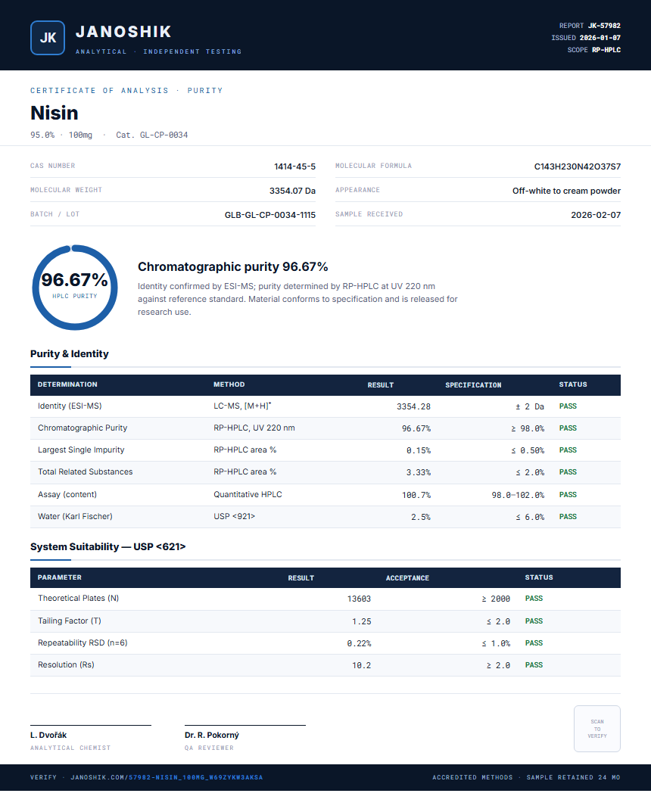The height and width of the screenshot is (812, 651).
Task: Click PASS status for Resolution row
Action: point(534,665)
